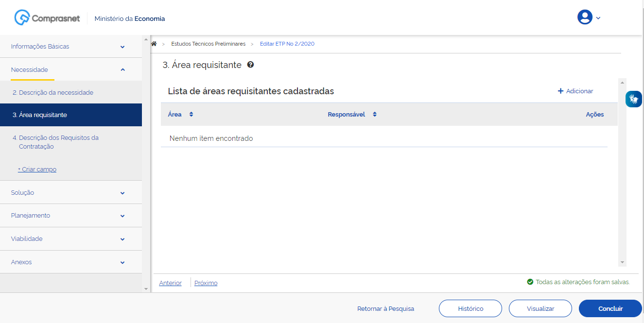Collapse the Necessidade section
Viewport: 644px width, 323px height.
click(x=122, y=70)
